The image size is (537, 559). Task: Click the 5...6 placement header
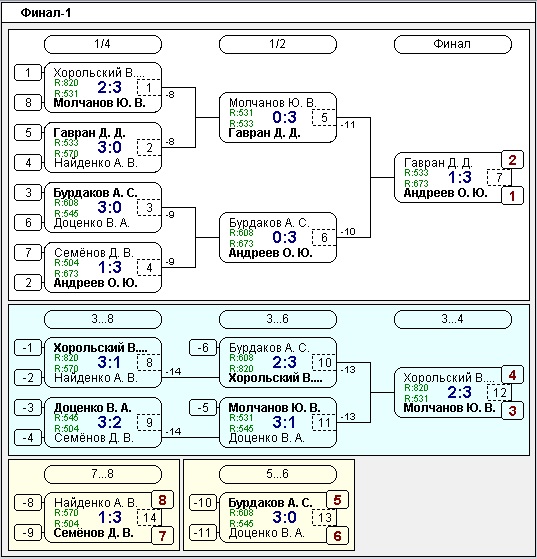pos(278,474)
